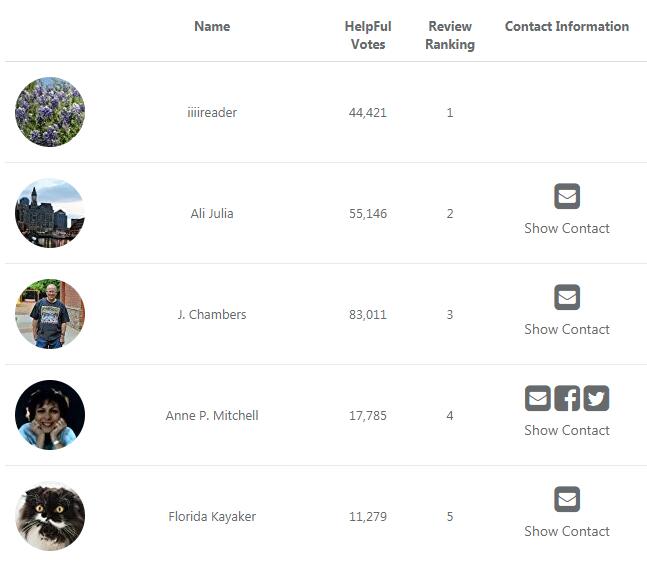Open Anne P. Mitchell's profile photo
Image resolution: width=647 pixels, height=564 pixels.
pos(50,415)
